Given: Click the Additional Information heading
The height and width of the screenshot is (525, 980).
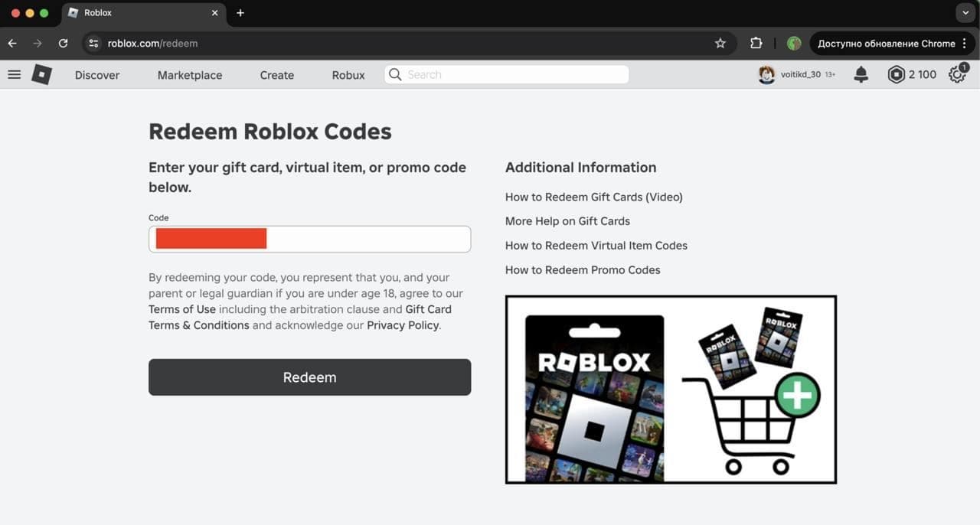Looking at the screenshot, I should [580, 168].
